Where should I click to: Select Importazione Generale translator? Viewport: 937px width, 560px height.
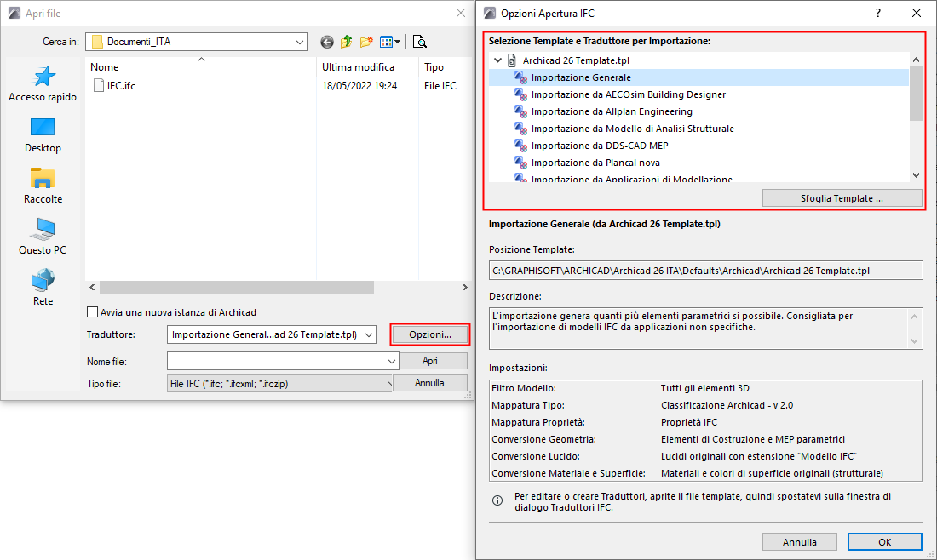point(698,77)
